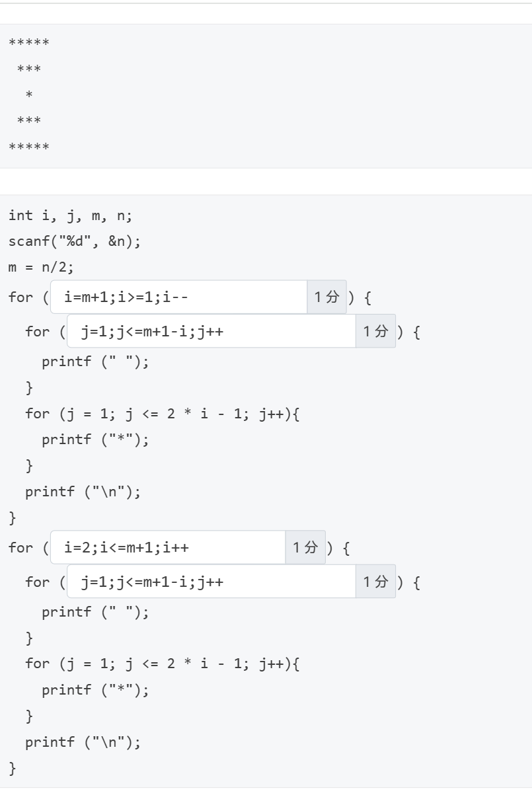Click the final closing brace of the code
The width and height of the screenshot is (532, 801).
12,768
